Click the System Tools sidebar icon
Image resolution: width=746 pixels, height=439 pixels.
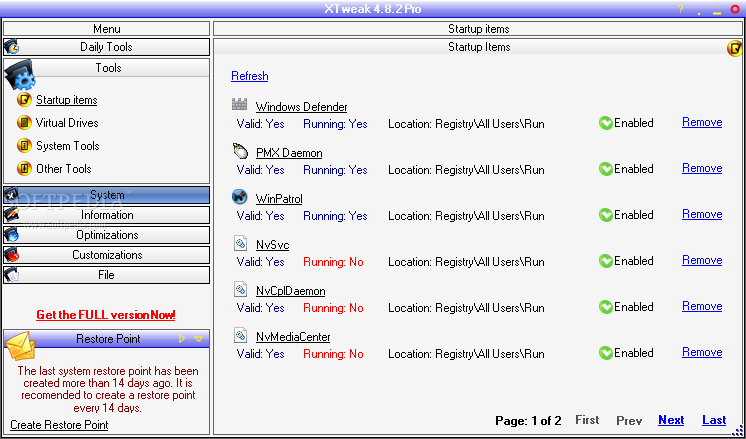[24, 146]
